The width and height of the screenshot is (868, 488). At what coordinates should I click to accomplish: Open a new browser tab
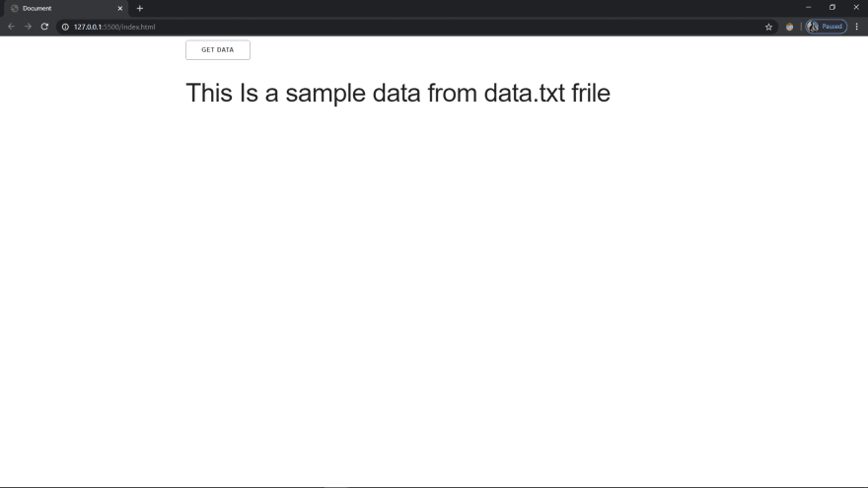pos(139,8)
